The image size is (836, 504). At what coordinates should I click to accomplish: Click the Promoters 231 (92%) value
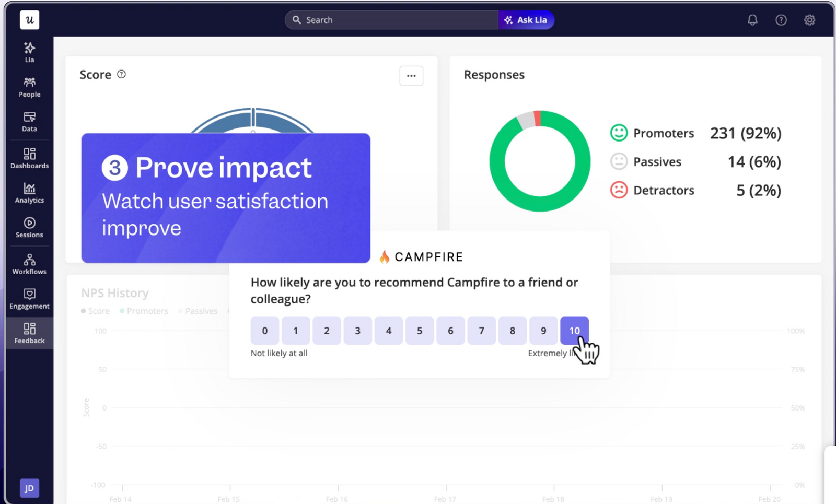tap(746, 133)
